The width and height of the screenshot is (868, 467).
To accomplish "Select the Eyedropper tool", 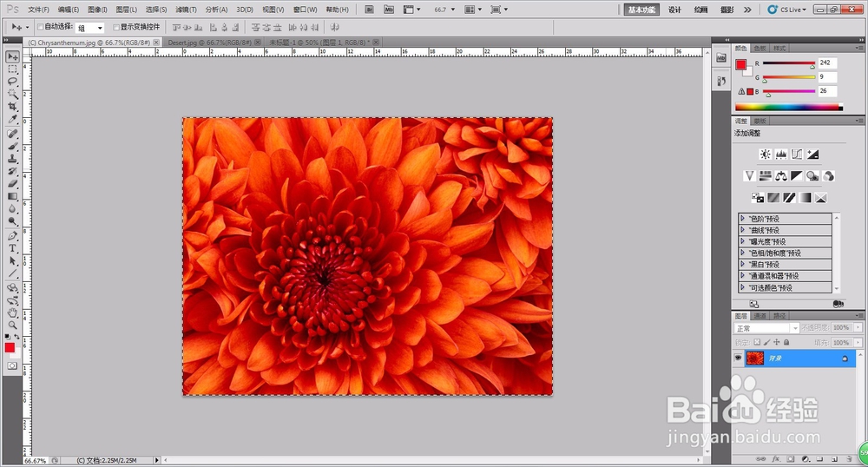I will click(12, 119).
